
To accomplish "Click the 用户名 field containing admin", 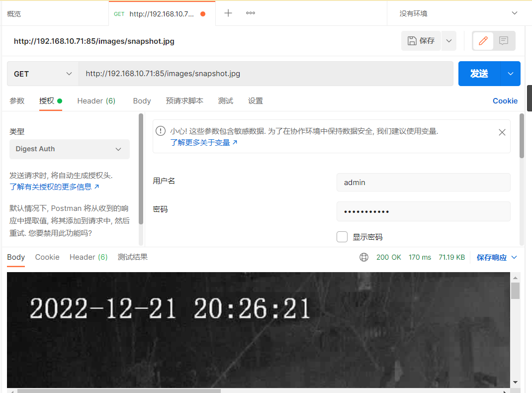I will pos(424,183).
